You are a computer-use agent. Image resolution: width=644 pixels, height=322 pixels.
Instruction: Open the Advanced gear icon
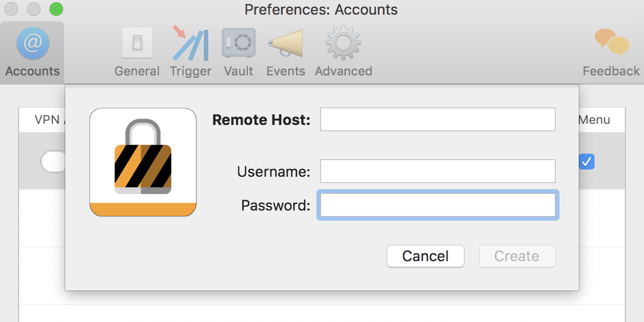(343, 43)
